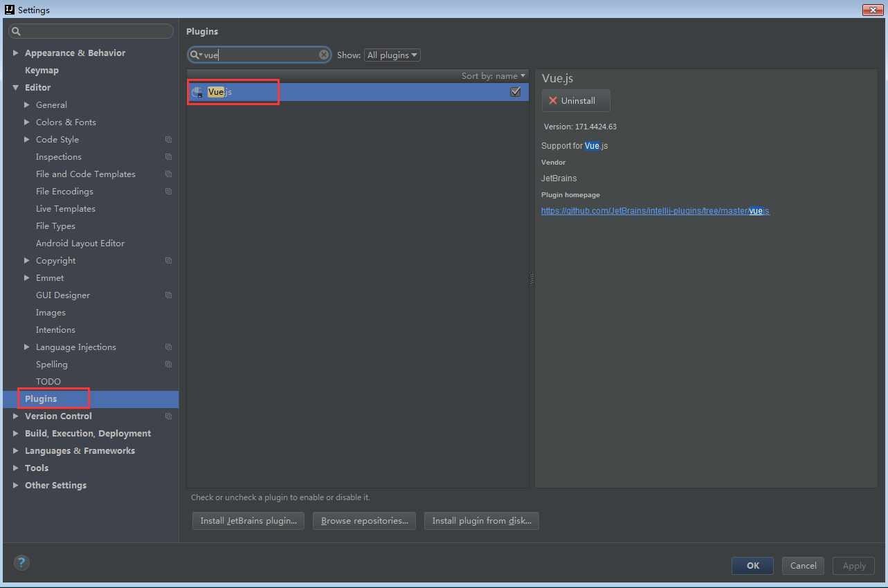Open the Vue.js plugin homepage link

[x=655, y=211]
